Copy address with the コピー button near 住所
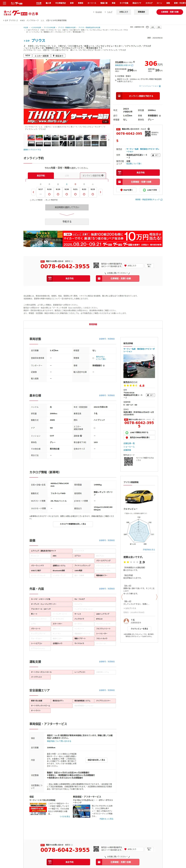 156,155
